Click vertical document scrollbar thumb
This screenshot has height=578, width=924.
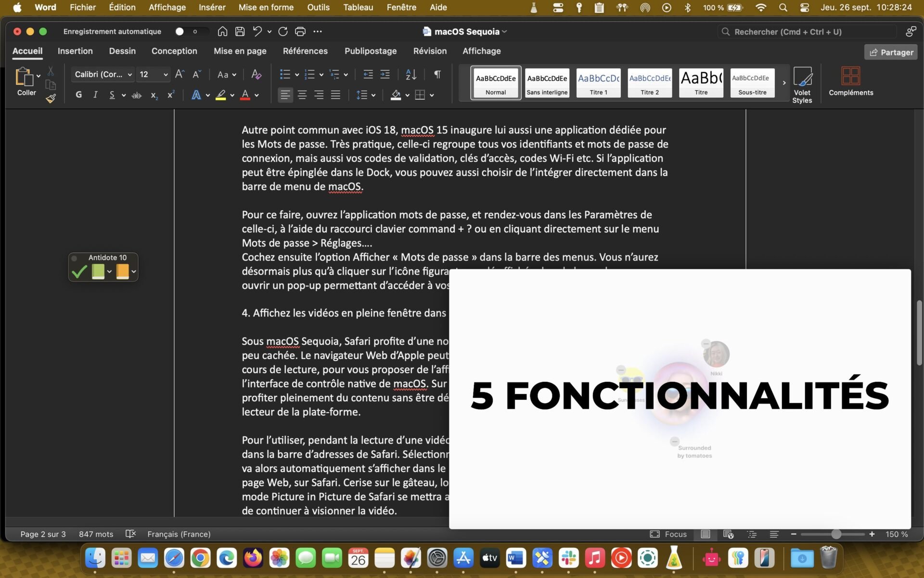919,333
